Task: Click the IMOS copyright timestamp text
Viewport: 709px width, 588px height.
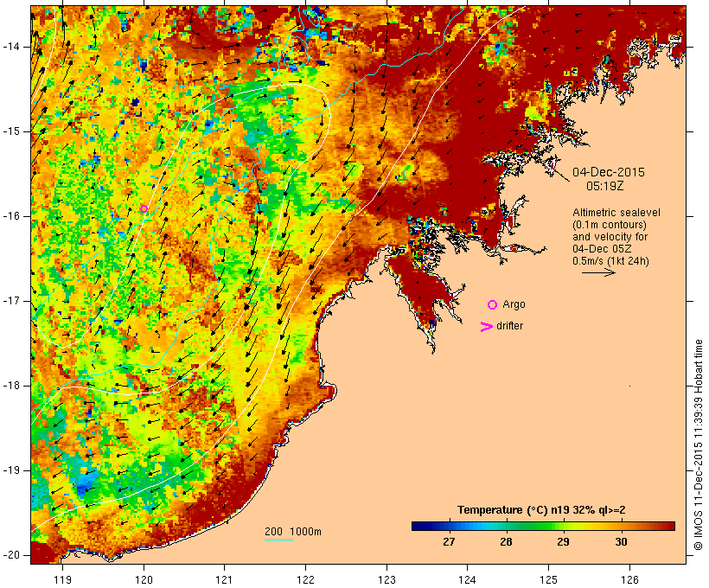Action: pos(698,444)
